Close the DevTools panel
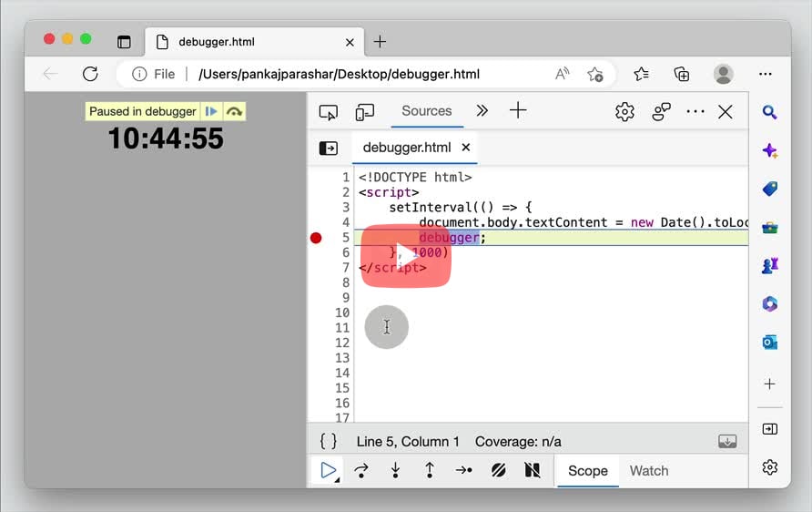Viewport: 812px width, 512px height. [725, 111]
